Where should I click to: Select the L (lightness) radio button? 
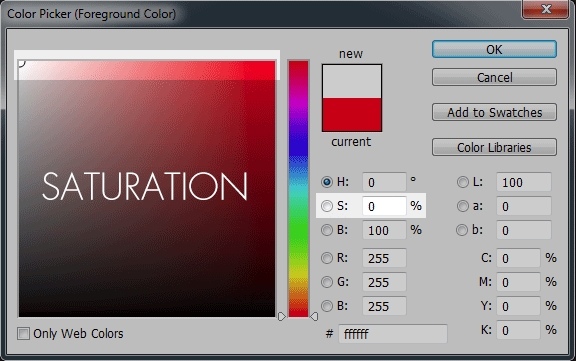point(462,182)
